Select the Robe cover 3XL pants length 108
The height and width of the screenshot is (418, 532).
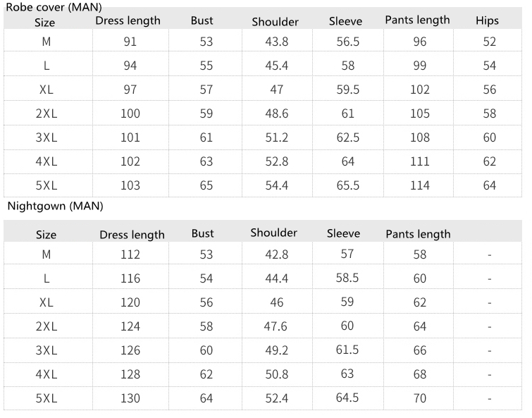point(420,137)
